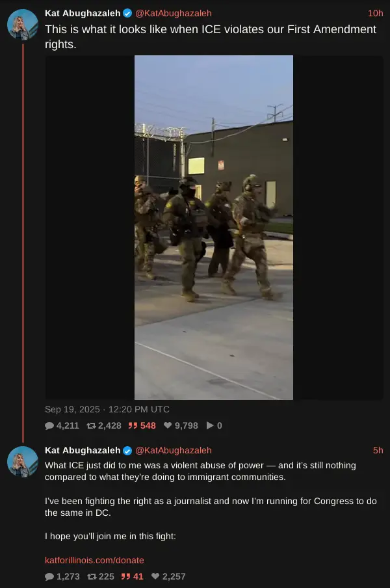Click the heart icon showing 9,798 likes
This screenshot has width=390, height=588.
click(x=168, y=425)
